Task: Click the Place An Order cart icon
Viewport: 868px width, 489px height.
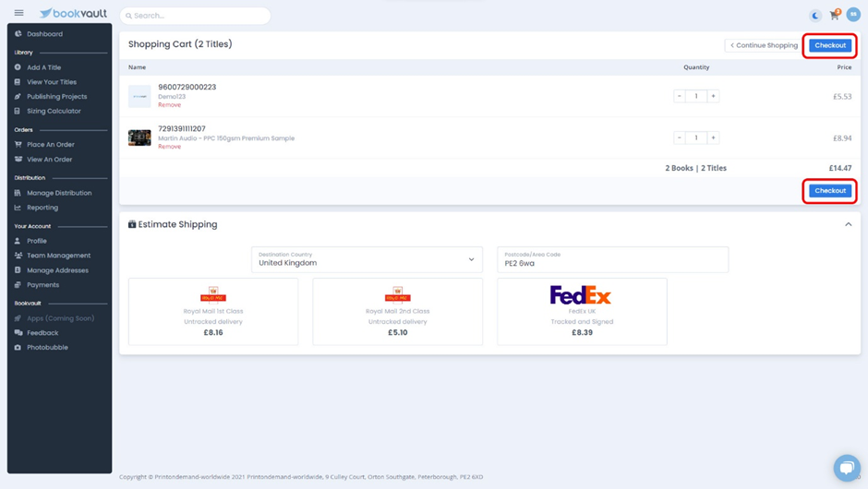Action: (18, 144)
